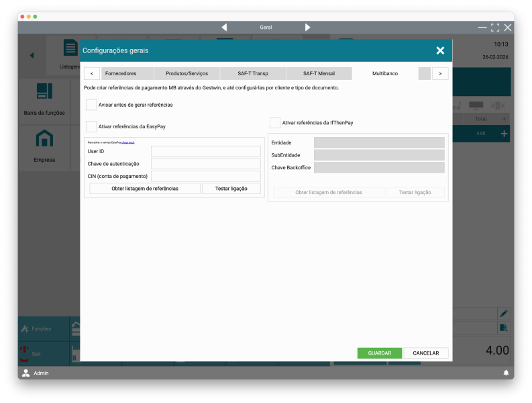Switch to the SAF-T Mensal tab
The image size is (532, 403).
click(x=319, y=73)
